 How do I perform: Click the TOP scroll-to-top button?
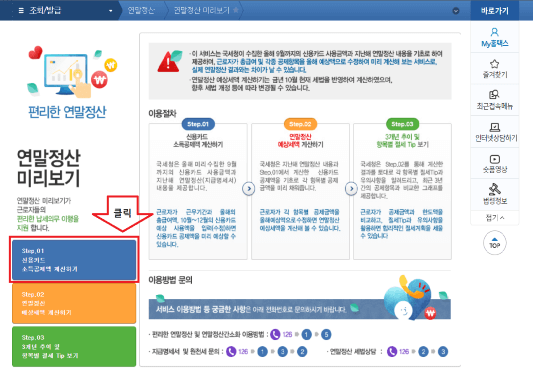(x=495, y=243)
